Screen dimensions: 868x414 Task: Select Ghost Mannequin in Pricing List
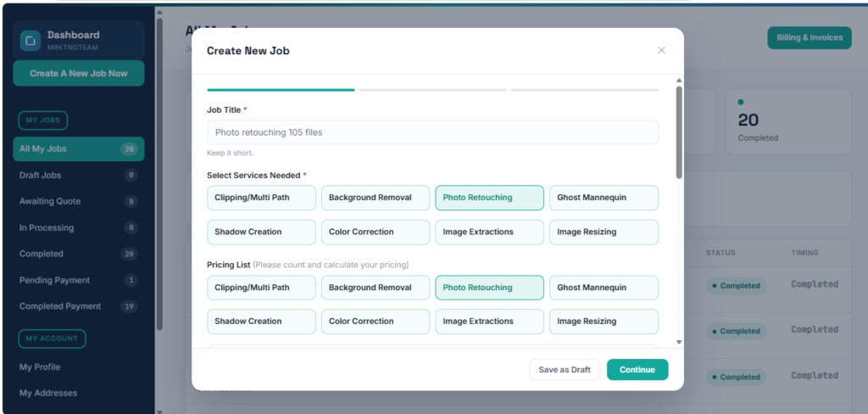[x=604, y=288]
